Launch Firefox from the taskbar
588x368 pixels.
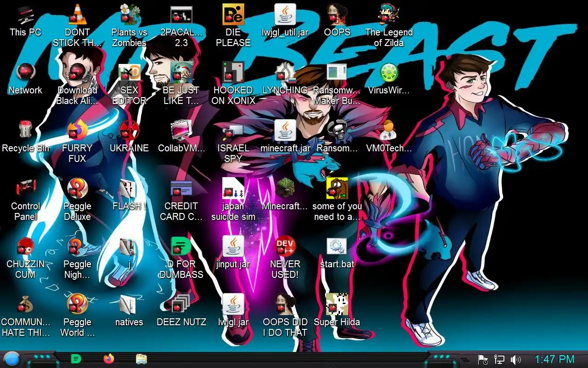(109, 359)
